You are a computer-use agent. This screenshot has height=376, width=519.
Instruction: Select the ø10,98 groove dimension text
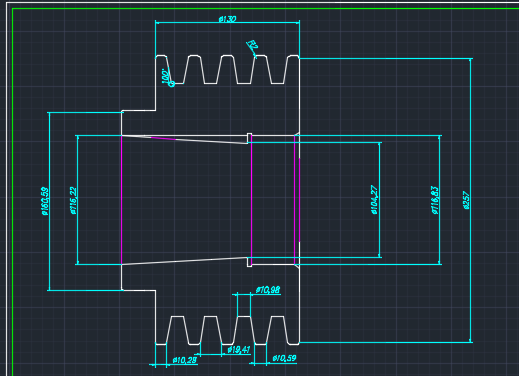click(x=268, y=290)
